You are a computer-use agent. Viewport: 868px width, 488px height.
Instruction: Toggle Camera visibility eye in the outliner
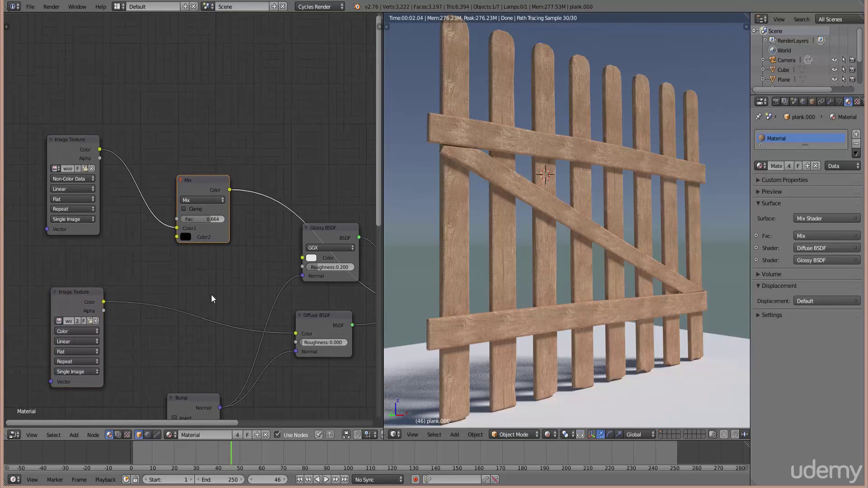[x=834, y=60]
